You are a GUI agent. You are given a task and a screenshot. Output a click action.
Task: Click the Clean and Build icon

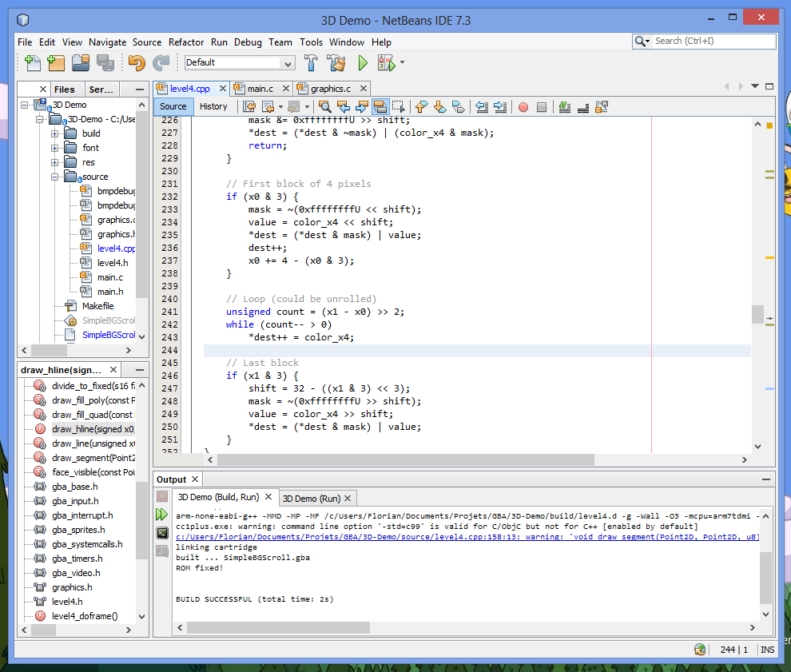coord(336,62)
